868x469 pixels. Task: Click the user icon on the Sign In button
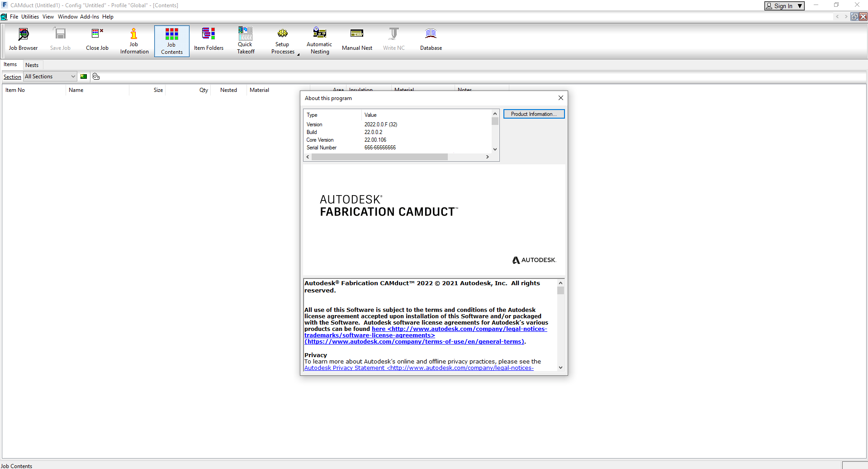(769, 6)
